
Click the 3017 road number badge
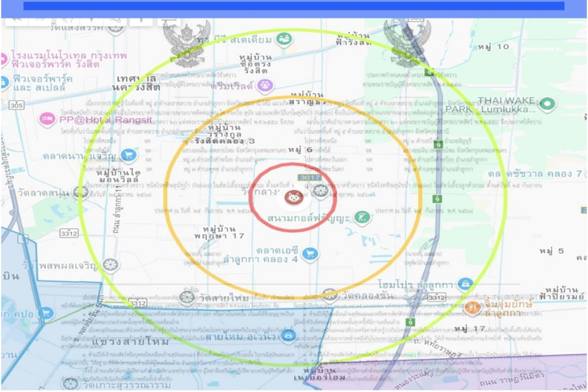pyautogui.click(x=309, y=177)
